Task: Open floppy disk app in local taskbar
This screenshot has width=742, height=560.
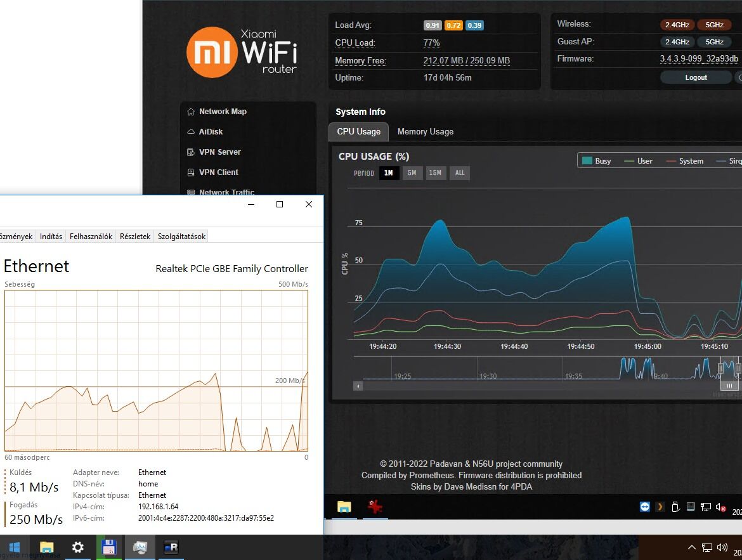Action: coord(109,548)
